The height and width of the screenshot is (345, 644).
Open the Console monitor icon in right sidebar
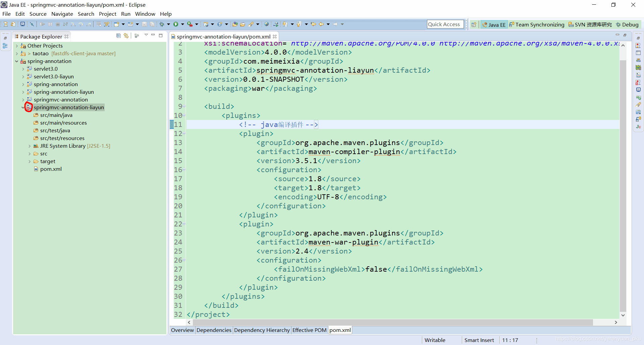[638, 90]
